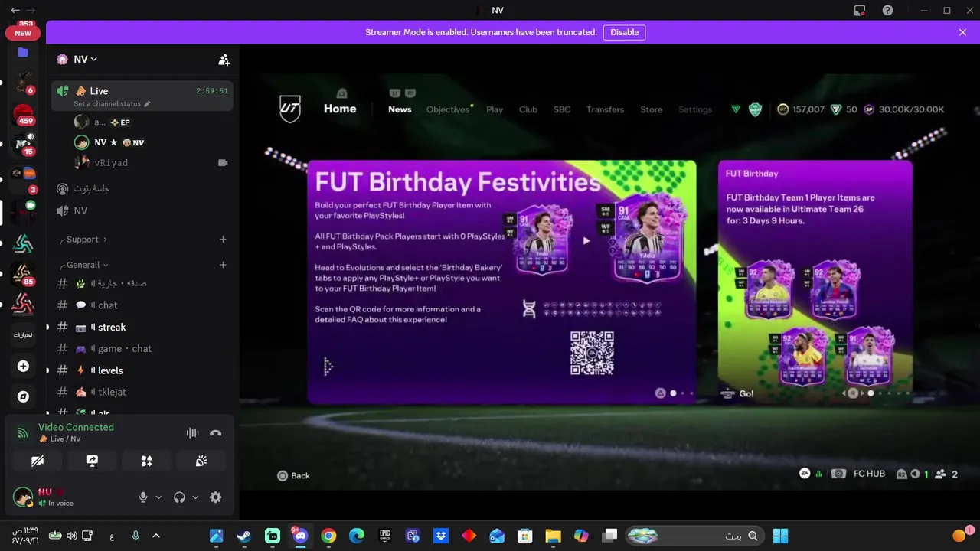Select the Objectives tab in stream
This screenshot has height=551, width=980.
click(448, 109)
